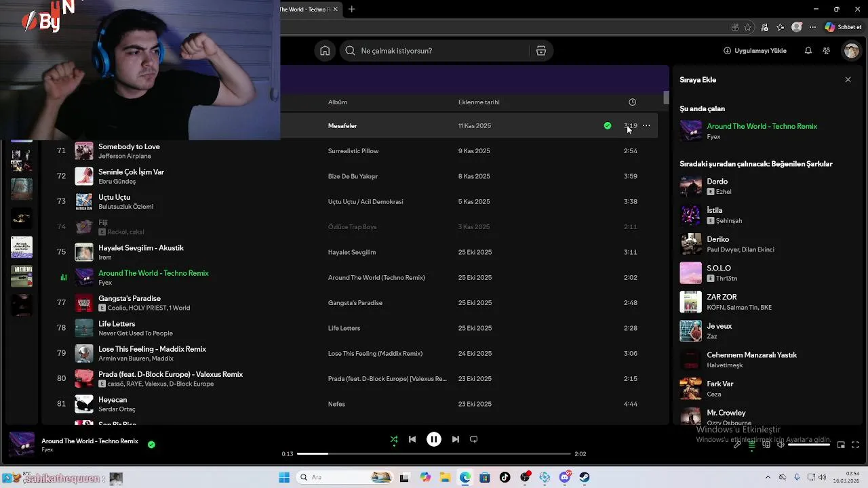Viewport: 868px width, 488px height.
Task: Toggle green checkmark on the Mesafeler row
Action: tap(608, 125)
